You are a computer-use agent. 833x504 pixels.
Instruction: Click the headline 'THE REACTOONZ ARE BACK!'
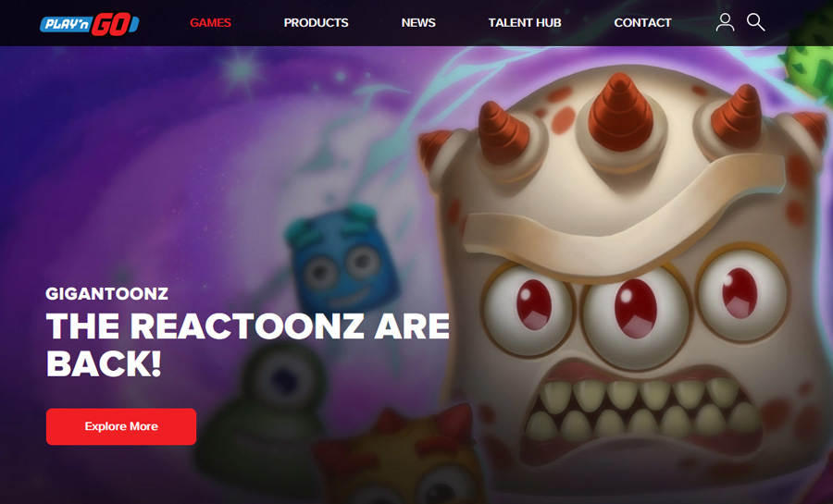[247, 345]
